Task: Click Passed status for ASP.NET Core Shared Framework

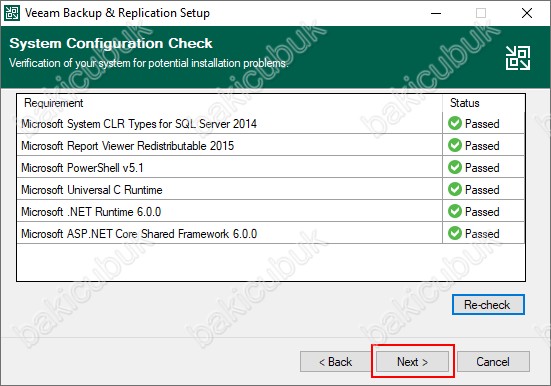Action: (482, 234)
